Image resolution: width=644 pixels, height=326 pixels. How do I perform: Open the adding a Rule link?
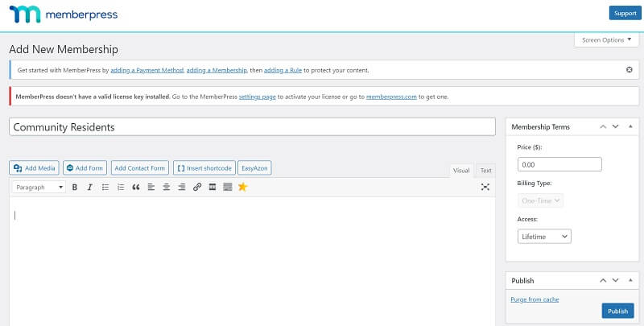(283, 70)
